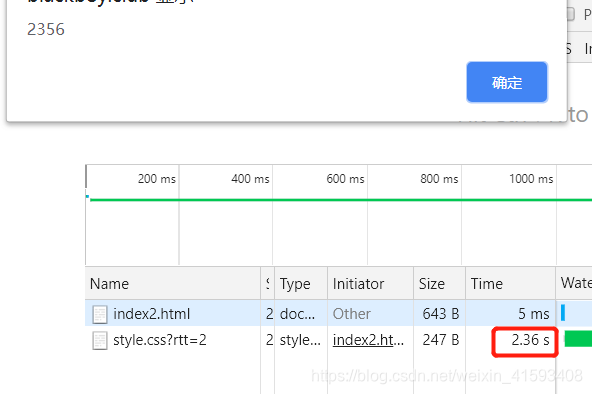Click the green overview timeline line
The width and height of the screenshot is (592, 394).
click(341, 200)
